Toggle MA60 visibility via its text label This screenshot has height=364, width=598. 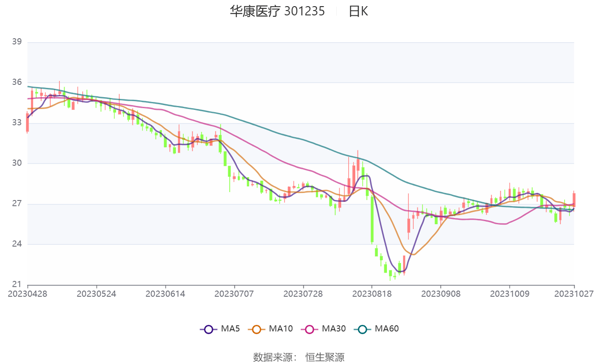(387, 328)
